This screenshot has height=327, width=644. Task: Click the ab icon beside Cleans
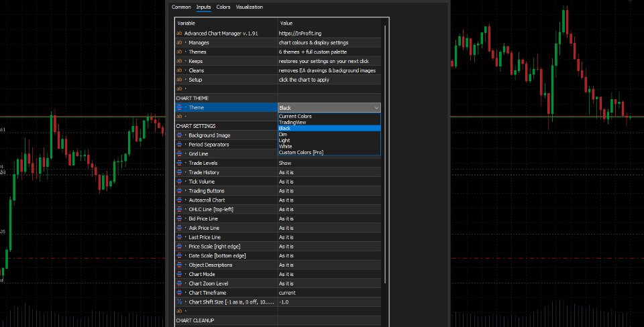179,70
